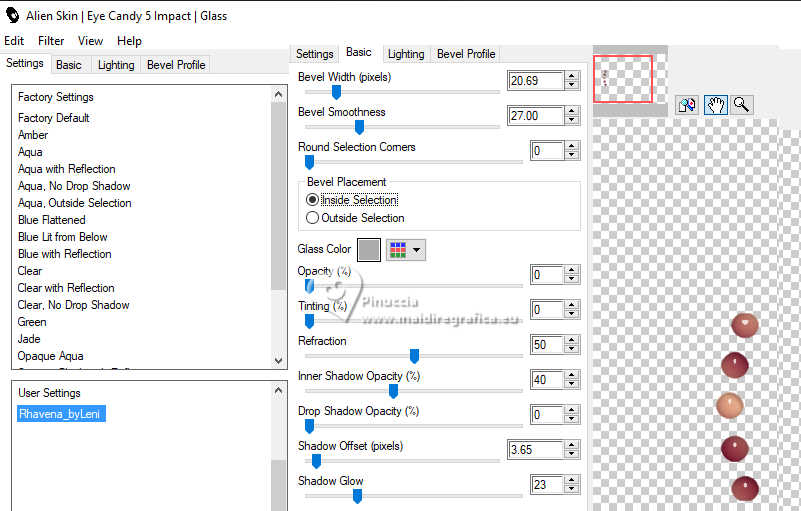801x511 pixels.
Task: Click Factory Settings list scroll up arrow
Action: [x=278, y=94]
